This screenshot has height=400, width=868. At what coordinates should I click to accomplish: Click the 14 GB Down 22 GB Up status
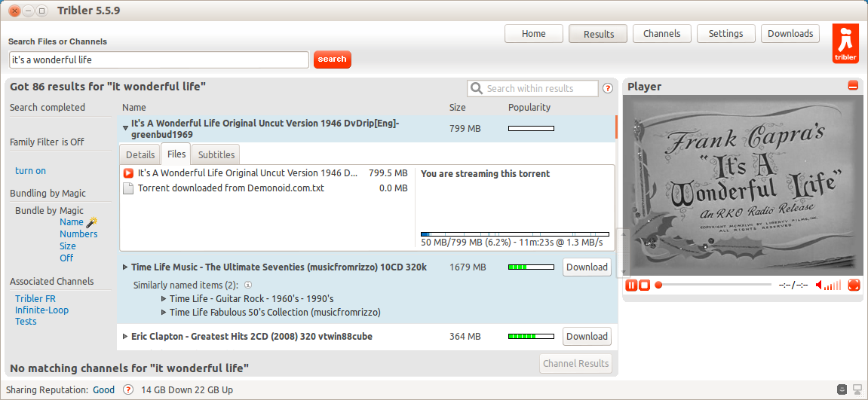point(187,390)
